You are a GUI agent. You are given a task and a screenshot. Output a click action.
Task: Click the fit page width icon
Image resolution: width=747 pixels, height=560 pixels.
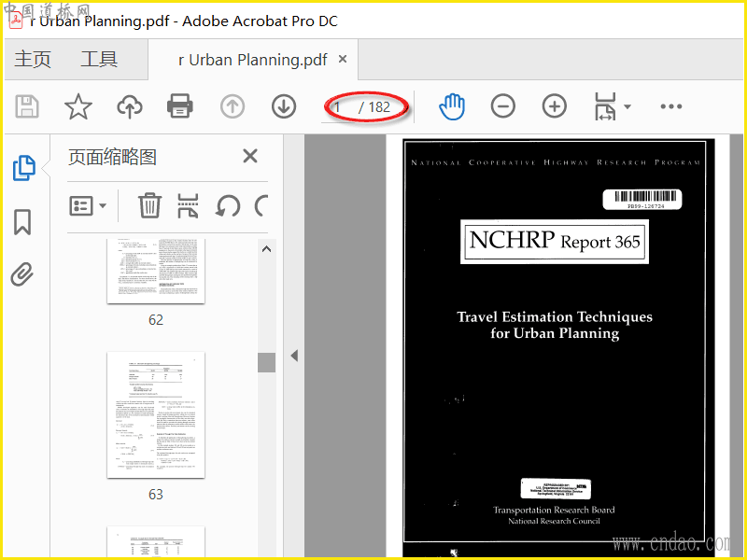[605, 106]
